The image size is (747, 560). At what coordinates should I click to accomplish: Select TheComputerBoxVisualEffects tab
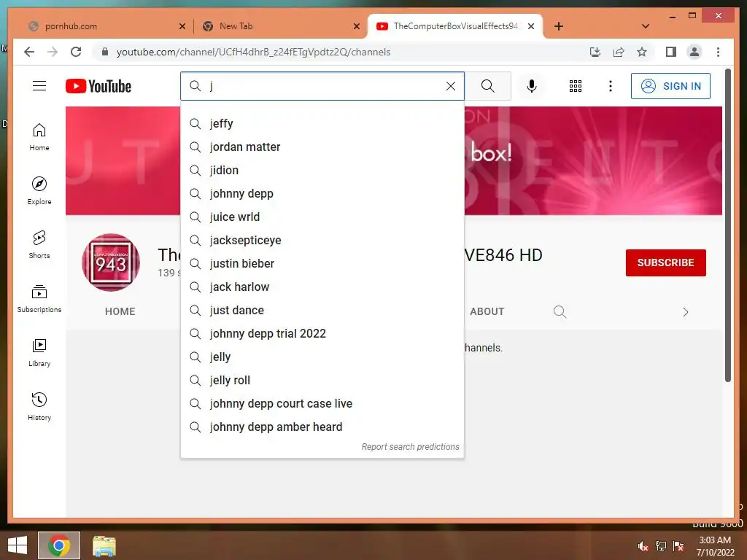(x=454, y=26)
